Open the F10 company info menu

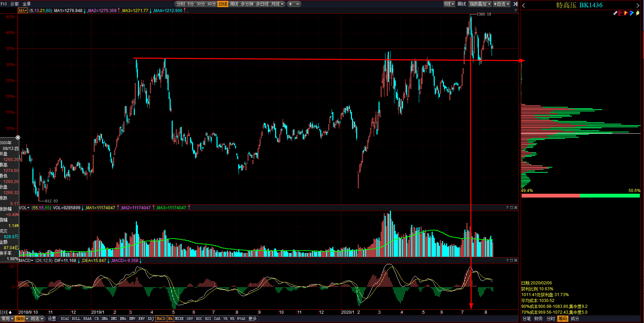coord(4,4)
